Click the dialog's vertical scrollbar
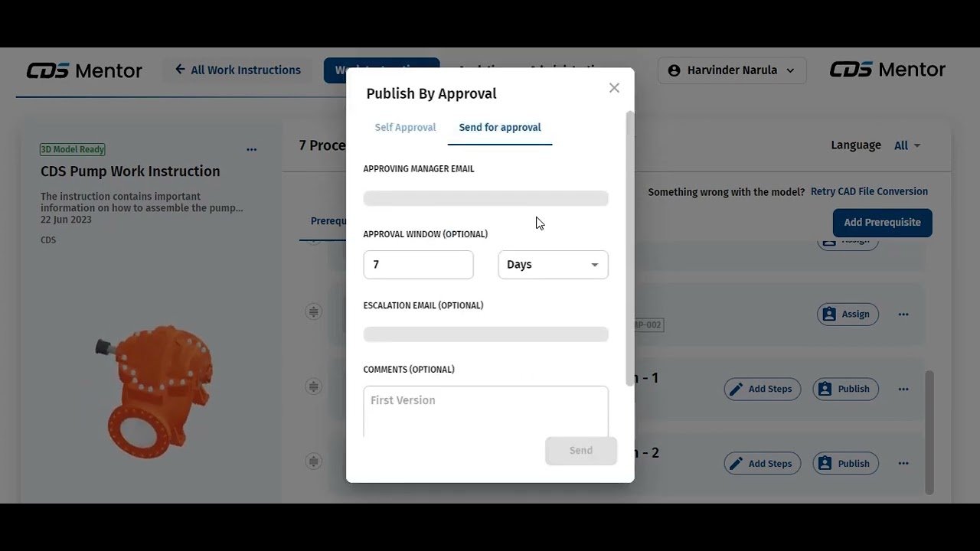Screen dimensions: 980x551 click(630, 249)
